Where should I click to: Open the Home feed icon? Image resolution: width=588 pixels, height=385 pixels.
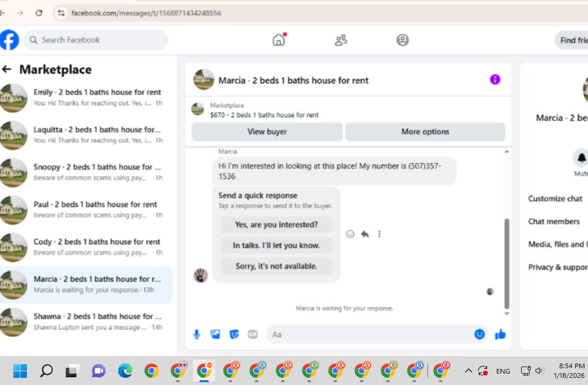[279, 40]
